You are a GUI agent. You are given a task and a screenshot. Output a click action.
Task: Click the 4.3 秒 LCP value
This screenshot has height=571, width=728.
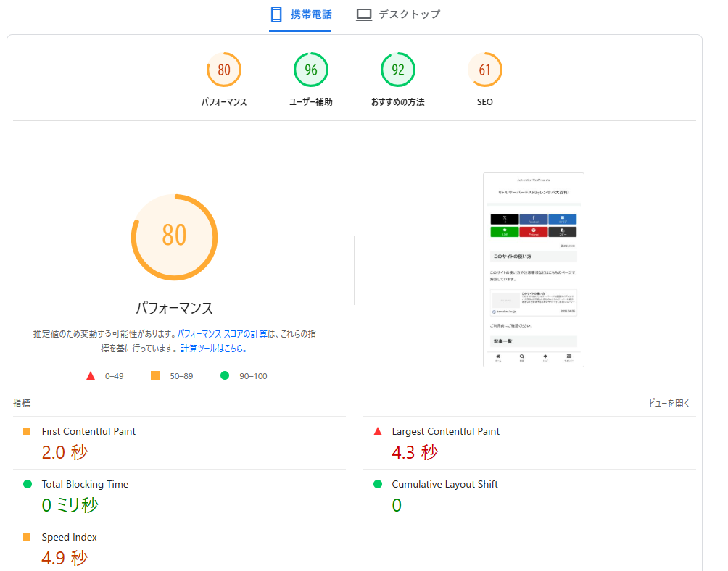tap(415, 452)
